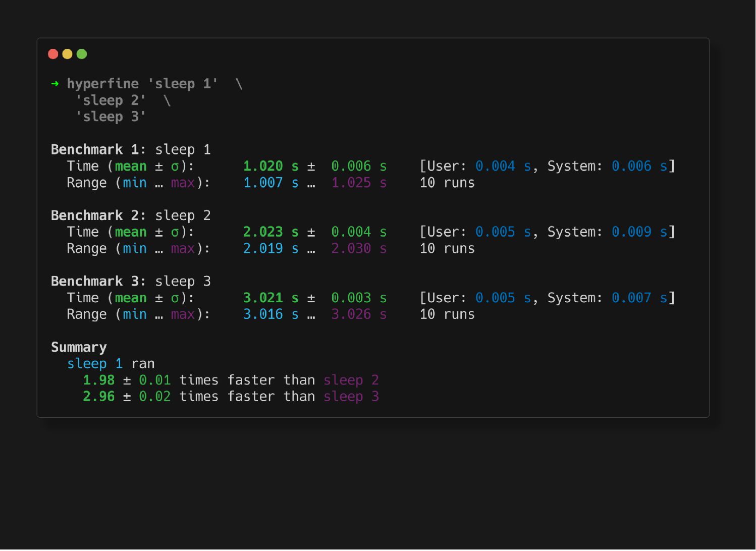The width and height of the screenshot is (756, 551).
Task: Click the maximum value 3.026 s
Action: (x=359, y=314)
